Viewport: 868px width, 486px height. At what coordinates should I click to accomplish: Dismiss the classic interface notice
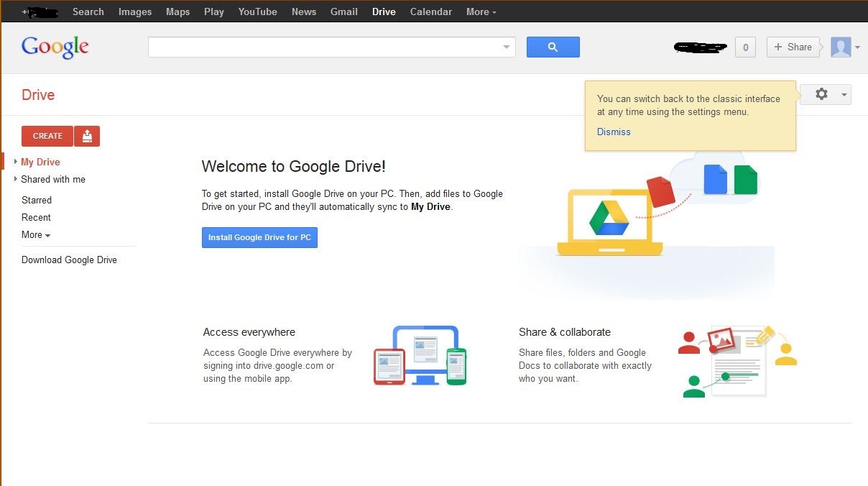614,132
